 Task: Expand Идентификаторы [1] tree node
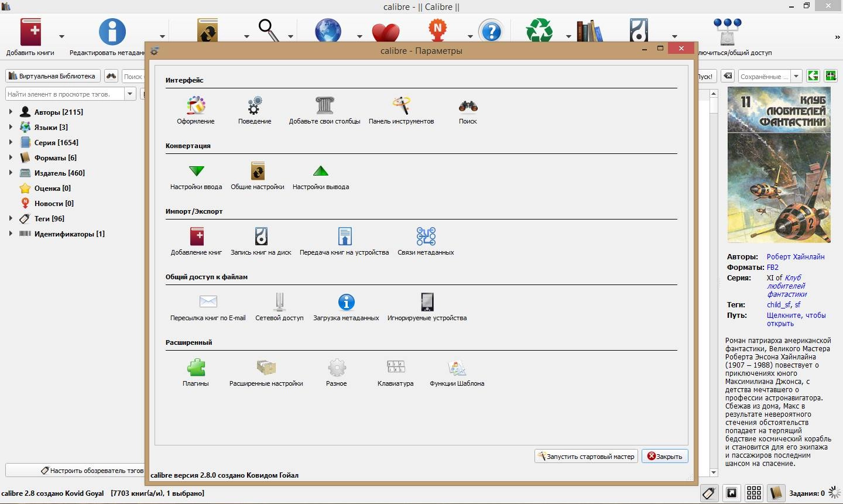[11, 234]
